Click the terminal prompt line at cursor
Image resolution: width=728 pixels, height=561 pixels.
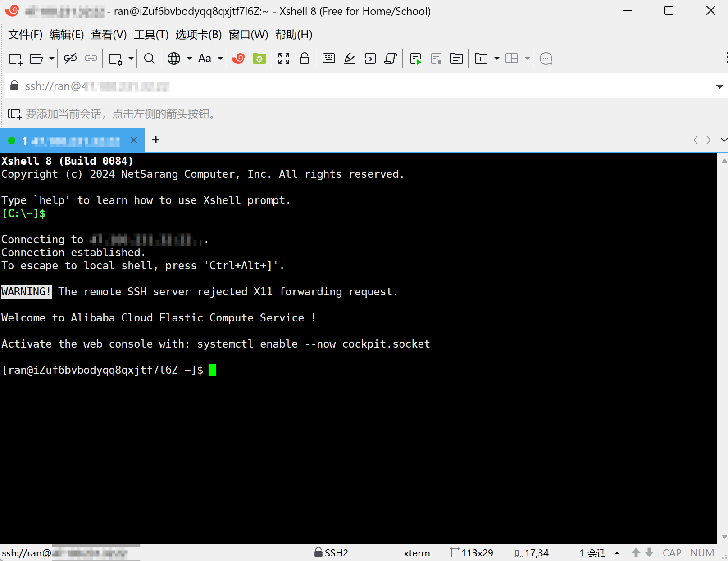[109, 370]
